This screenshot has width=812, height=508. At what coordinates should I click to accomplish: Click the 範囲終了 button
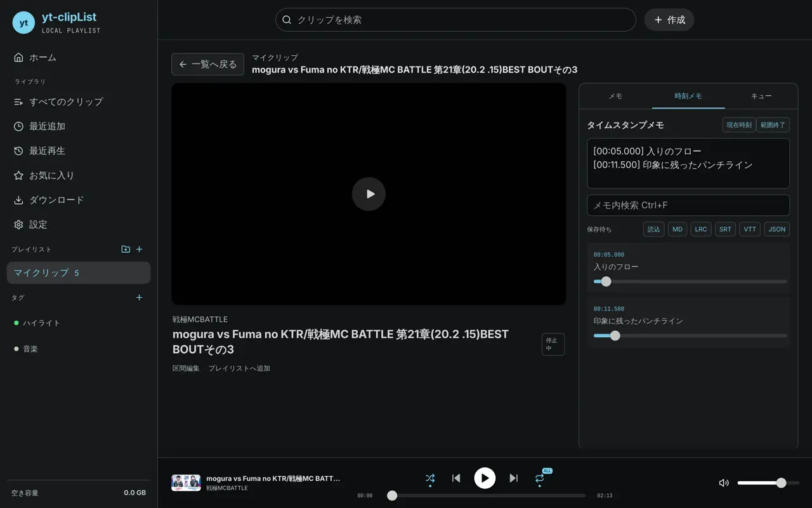(773, 125)
